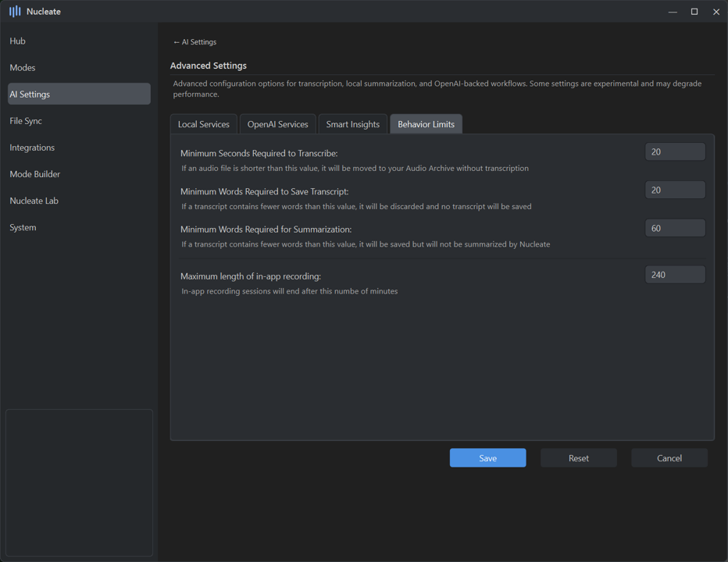Focus the Minimum Words to Save Transcript field
This screenshot has width=728, height=562.
[675, 190]
